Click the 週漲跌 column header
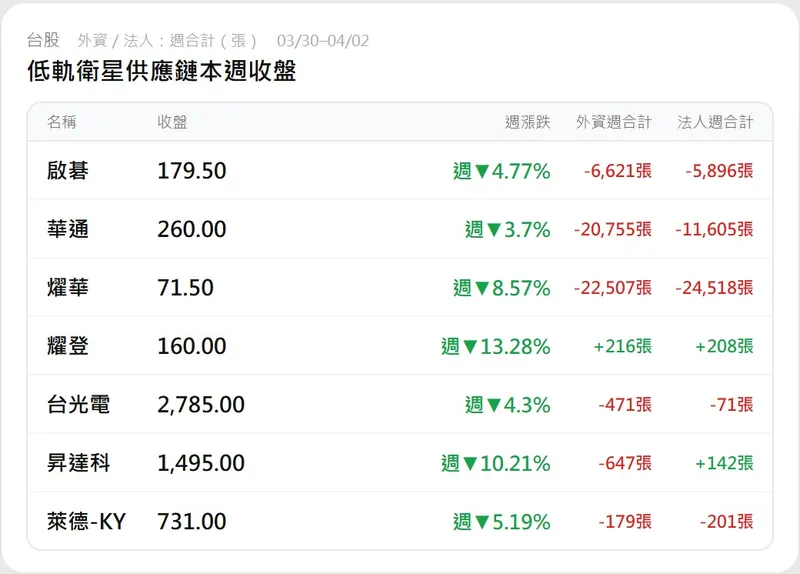Viewport: 800px width, 574px height. click(x=527, y=122)
